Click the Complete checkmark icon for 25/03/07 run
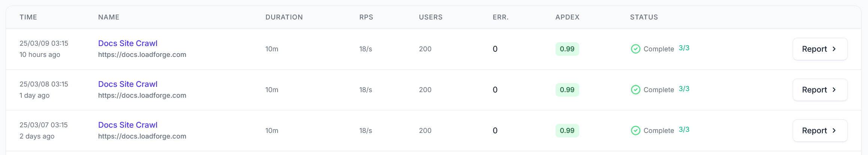The image size is (868, 155). (x=635, y=131)
